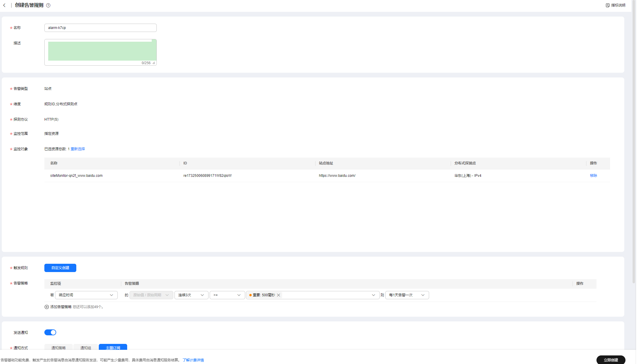Click the 立即创建 button

coord(611,360)
